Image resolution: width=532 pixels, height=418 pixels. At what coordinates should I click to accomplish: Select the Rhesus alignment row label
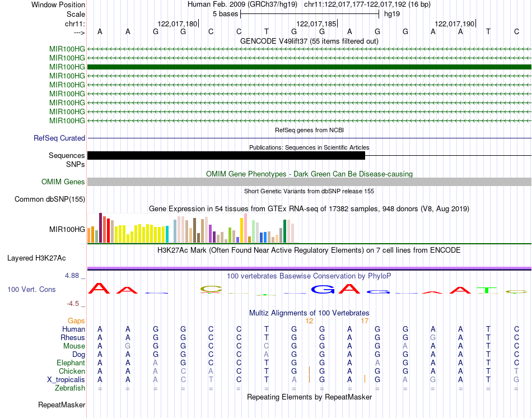point(73,337)
